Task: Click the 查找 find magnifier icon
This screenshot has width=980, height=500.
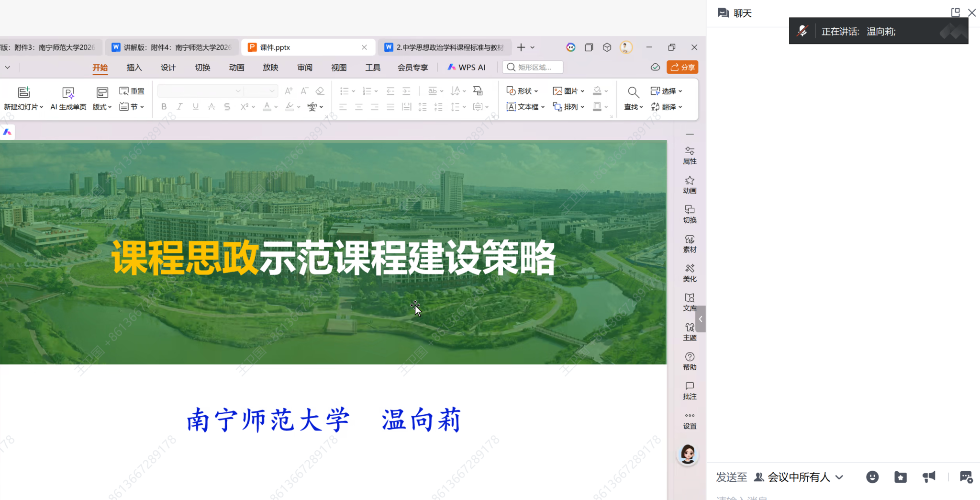Action: [633, 92]
